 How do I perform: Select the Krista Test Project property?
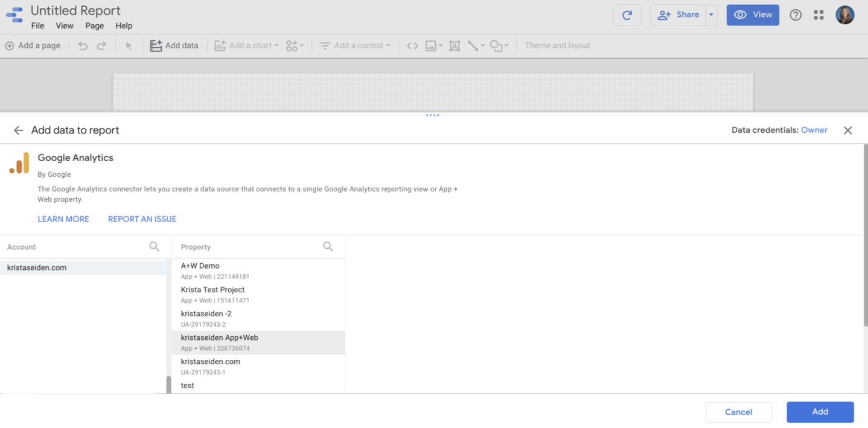tap(258, 295)
